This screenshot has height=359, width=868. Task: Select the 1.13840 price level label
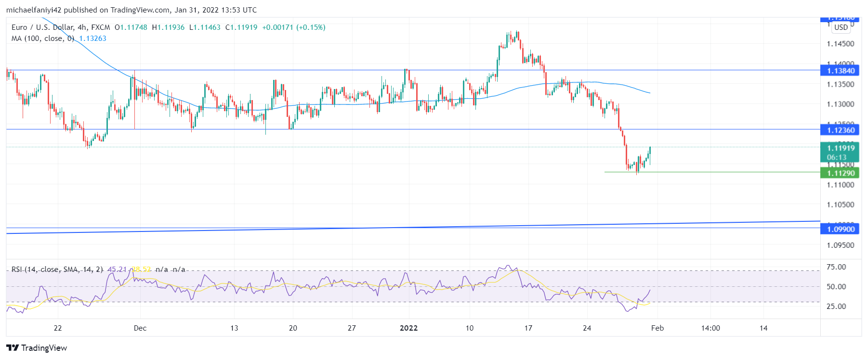click(841, 71)
